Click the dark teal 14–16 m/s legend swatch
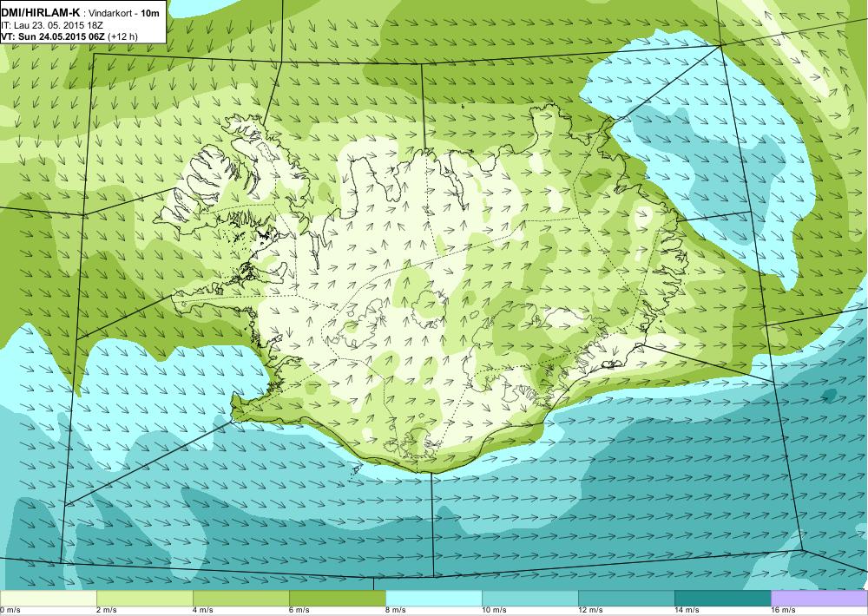Screen dimensions: 868x616 (722, 598)
